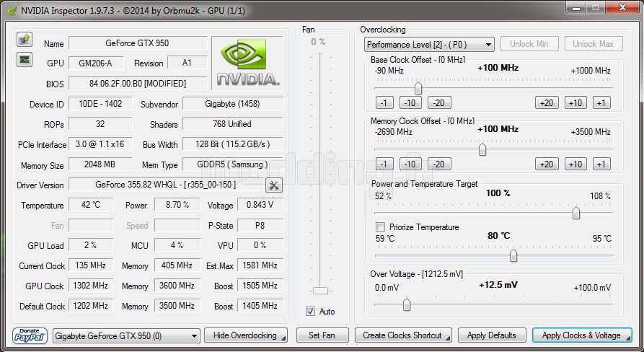The width and height of the screenshot is (644, 352).
Task: Click the Default Clock value 1202 MHz
Action: (x=91, y=306)
